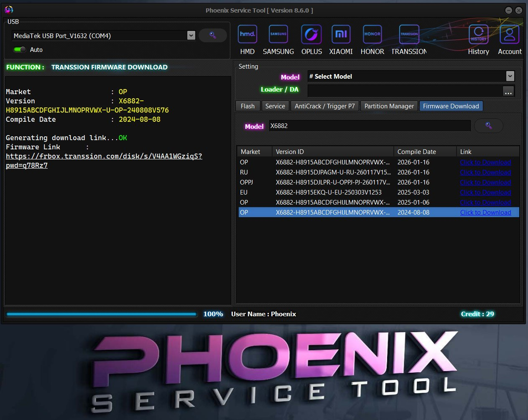Open the TRANSSION brand module
Screen dimensions: 528x420
(409, 35)
